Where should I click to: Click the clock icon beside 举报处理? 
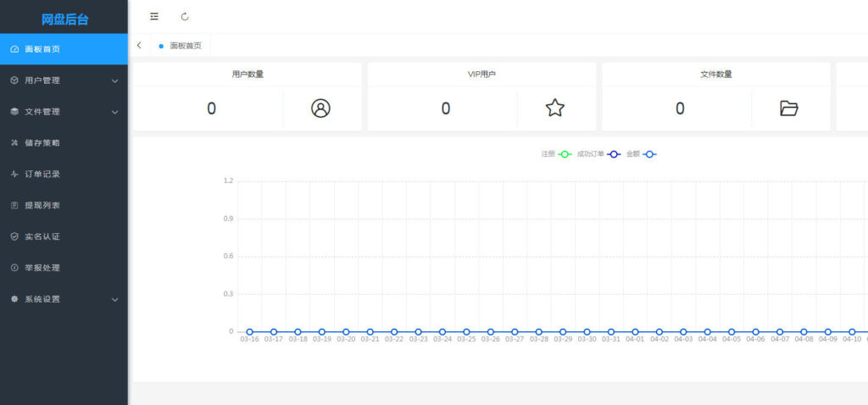(15, 268)
